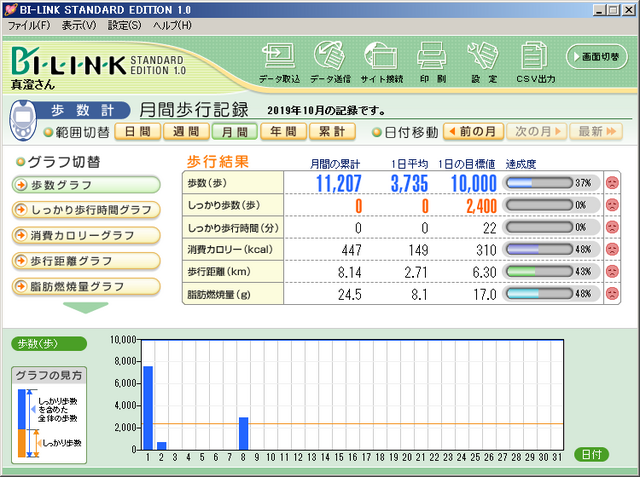This screenshot has height=477, width=640.
Task: Click the daily average 3,735 value
Action: pos(409,184)
